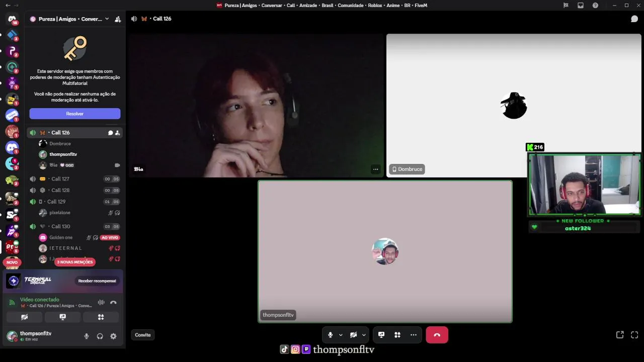The height and width of the screenshot is (362, 644).
Task: Invite people to Call 126 channel
Action: tap(117, 133)
